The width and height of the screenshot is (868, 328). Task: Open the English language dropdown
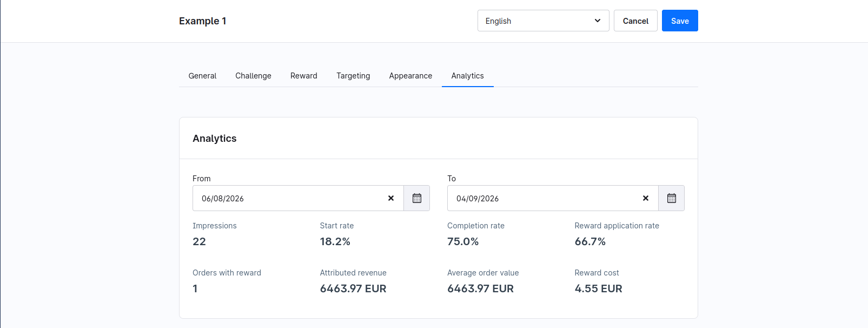(x=543, y=21)
